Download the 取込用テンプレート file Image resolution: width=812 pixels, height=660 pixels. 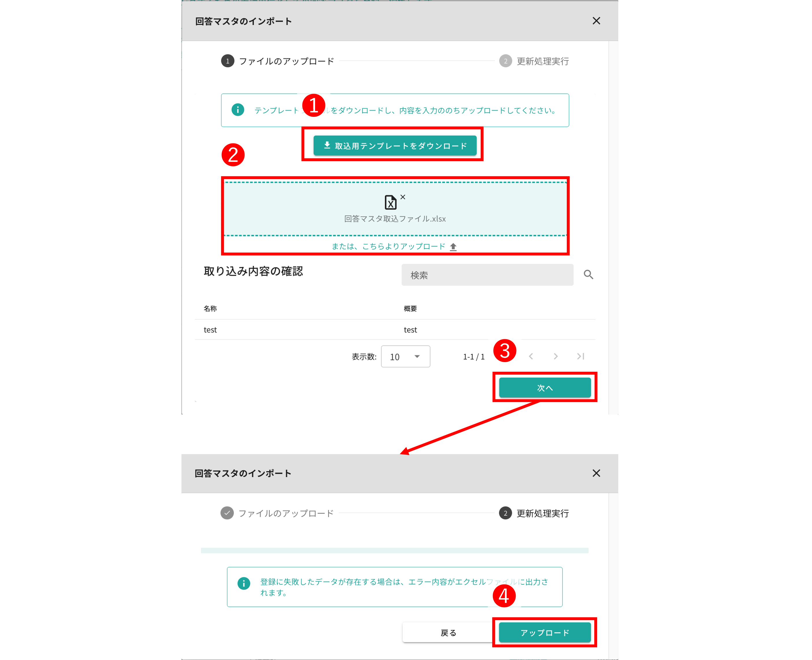(x=395, y=145)
